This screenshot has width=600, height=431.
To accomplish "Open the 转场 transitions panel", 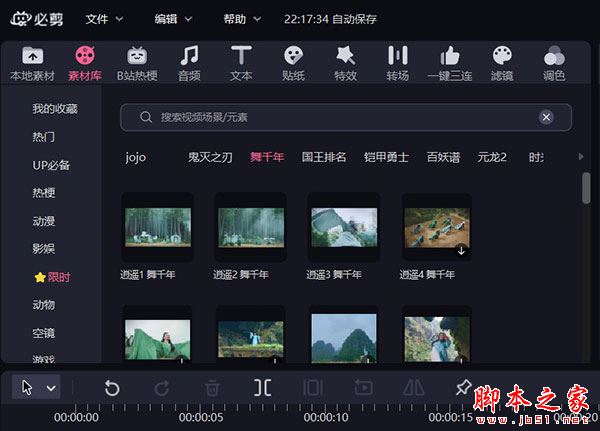I will [x=398, y=64].
